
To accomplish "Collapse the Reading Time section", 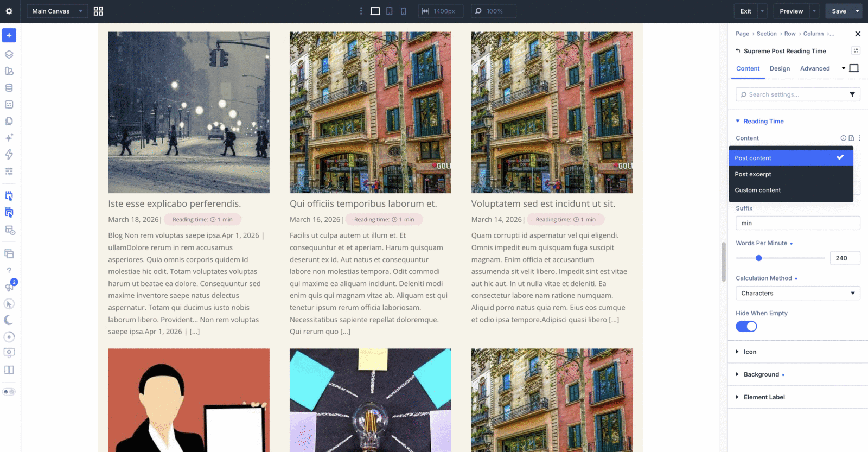I will click(x=759, y=122).
